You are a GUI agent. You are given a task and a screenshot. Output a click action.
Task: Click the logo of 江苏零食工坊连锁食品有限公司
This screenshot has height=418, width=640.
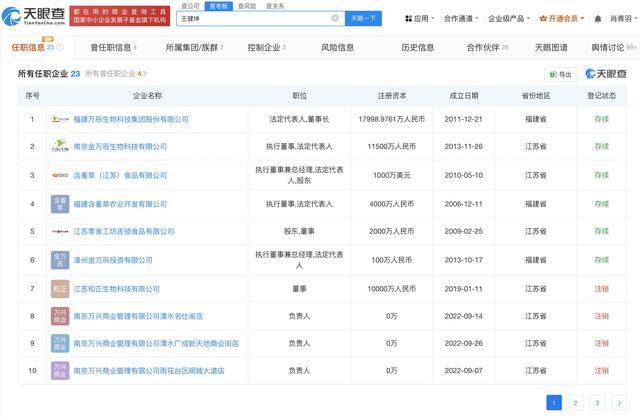tap(60, 231)
